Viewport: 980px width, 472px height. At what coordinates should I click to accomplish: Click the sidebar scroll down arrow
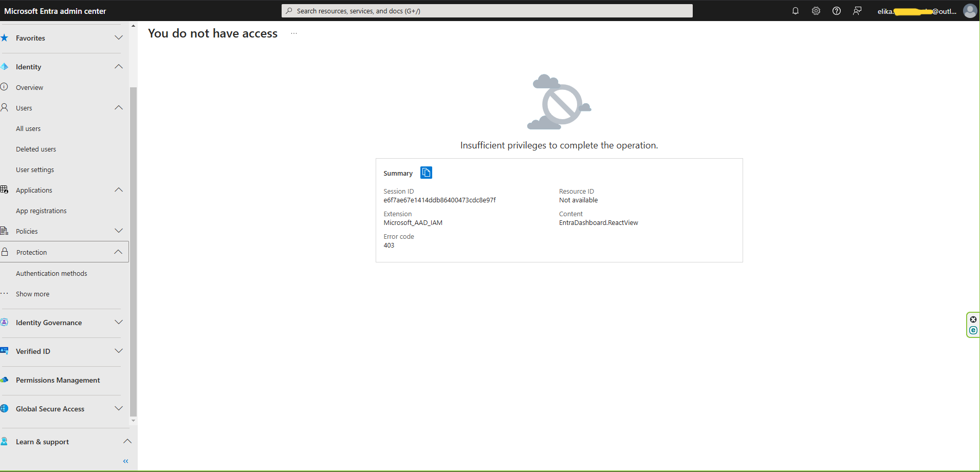point(134,421)
